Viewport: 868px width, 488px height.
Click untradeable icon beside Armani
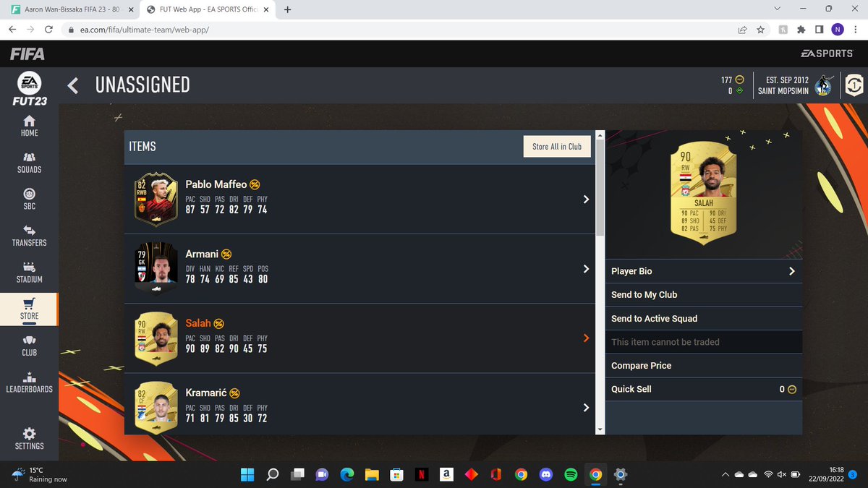[226, 254]
